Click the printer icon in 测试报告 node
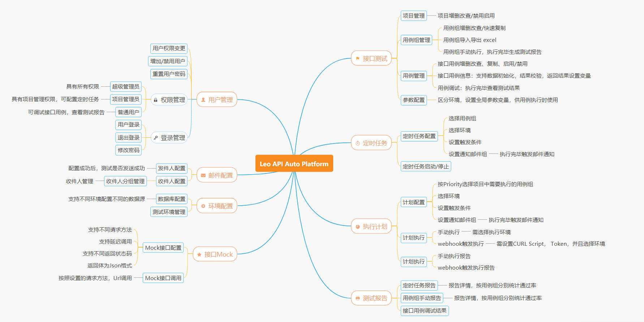The height and width of the screenshot is (322, 644). [x=357, y=298]
